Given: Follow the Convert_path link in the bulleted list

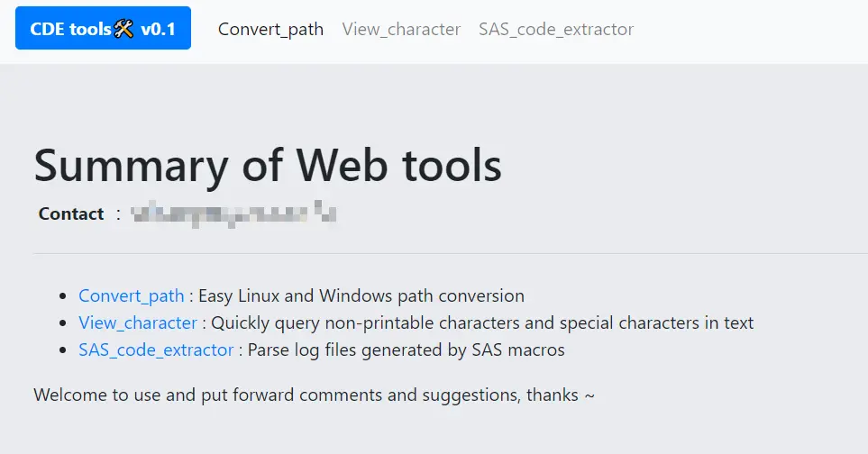Looking at the screenshot, I should [x=132, y=295].
